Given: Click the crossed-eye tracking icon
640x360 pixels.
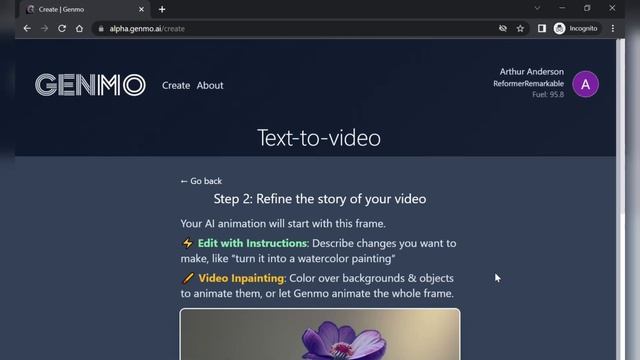Looking at the screenshot, I should tap(503, 29).
